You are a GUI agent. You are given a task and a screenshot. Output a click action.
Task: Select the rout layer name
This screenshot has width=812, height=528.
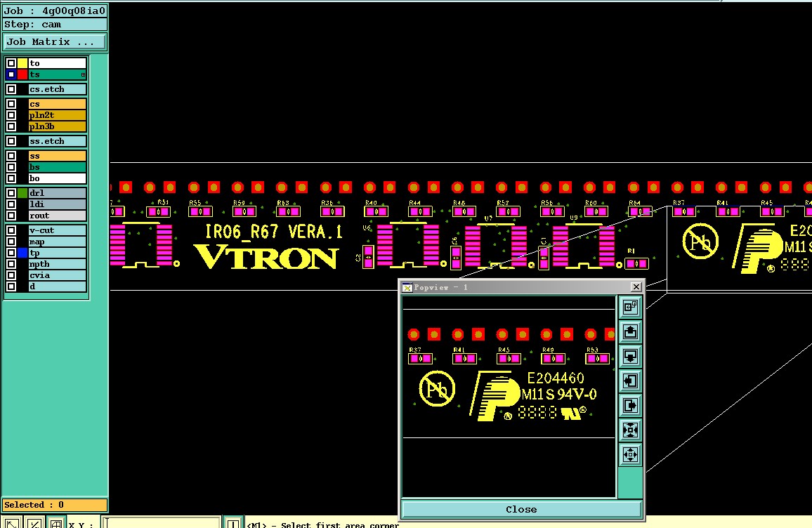point(57,216)
